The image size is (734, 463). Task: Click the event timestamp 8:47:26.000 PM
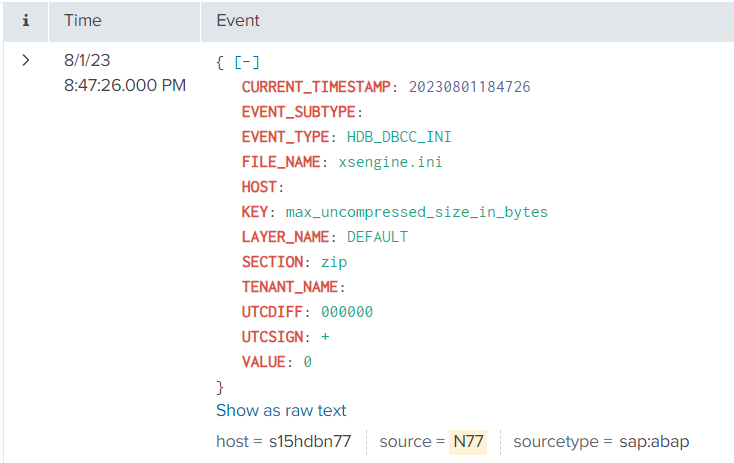tap(125, 85)
